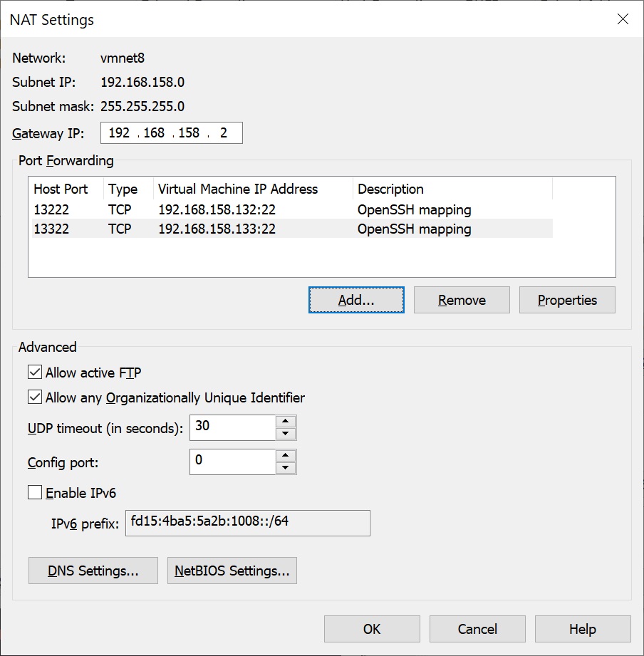Cancel the NAT Settings dialog

(x=477, y=629)
